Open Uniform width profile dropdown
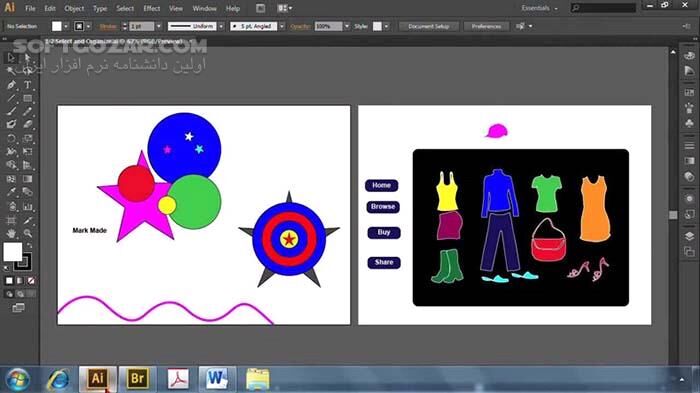 221,26
